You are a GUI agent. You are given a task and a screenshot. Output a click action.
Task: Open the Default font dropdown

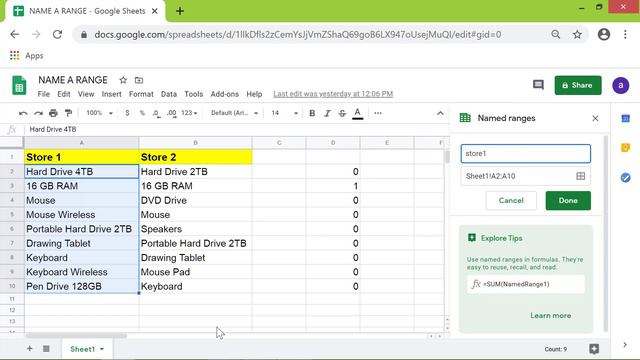(x=235, y=113)
